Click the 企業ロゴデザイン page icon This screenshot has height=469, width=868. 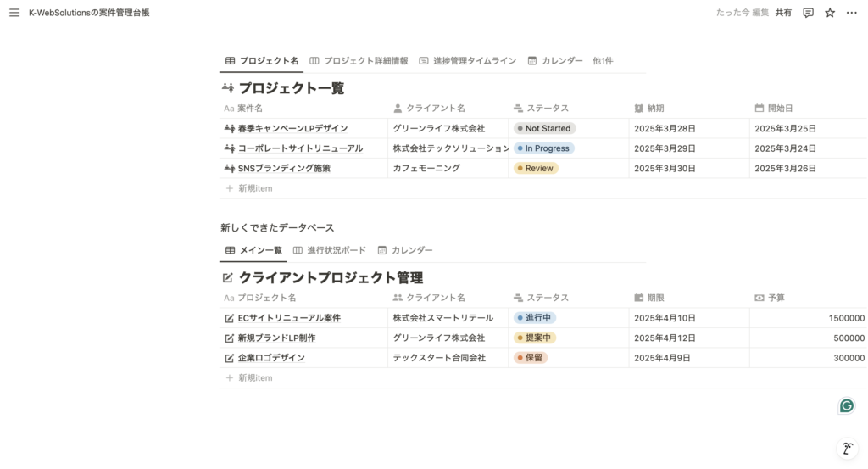[229, 358]
